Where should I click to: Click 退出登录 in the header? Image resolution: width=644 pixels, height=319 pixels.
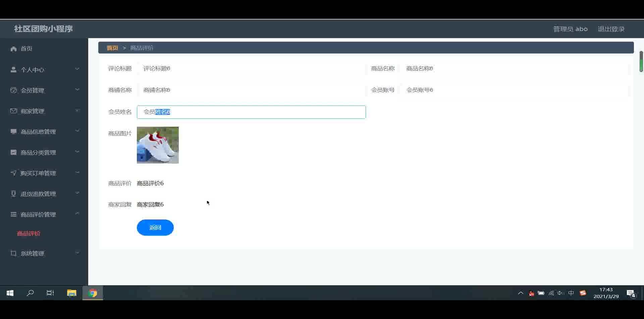coord(611,29)
